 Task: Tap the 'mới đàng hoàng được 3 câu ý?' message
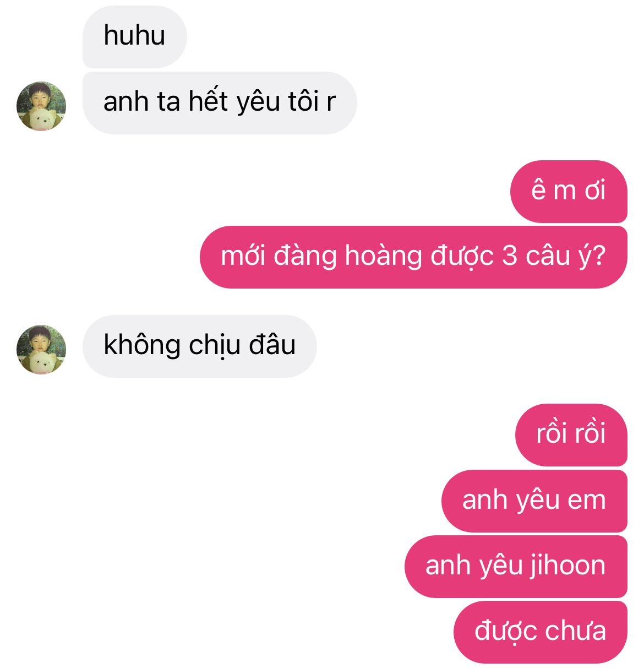(x=413, y=257)
